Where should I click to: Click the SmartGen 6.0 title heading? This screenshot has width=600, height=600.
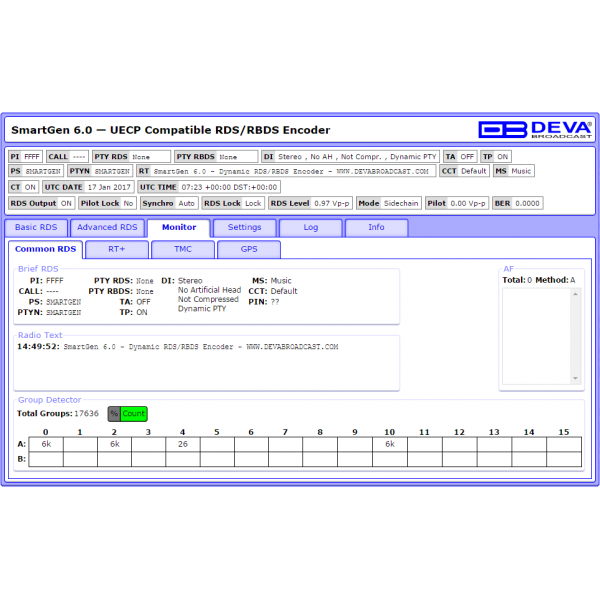tap(171, 130)
